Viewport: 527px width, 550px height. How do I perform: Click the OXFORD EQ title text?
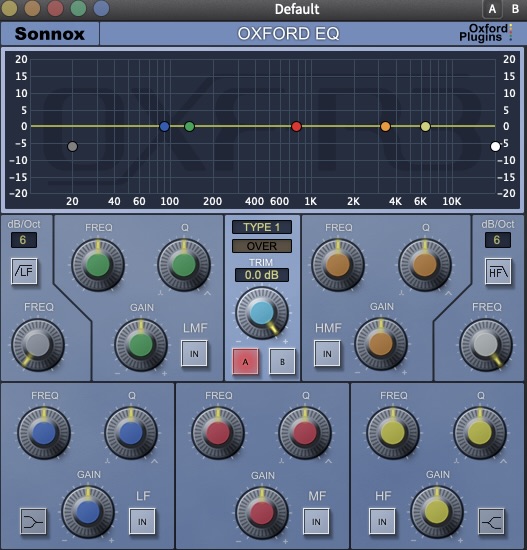(x=288, y=34)
